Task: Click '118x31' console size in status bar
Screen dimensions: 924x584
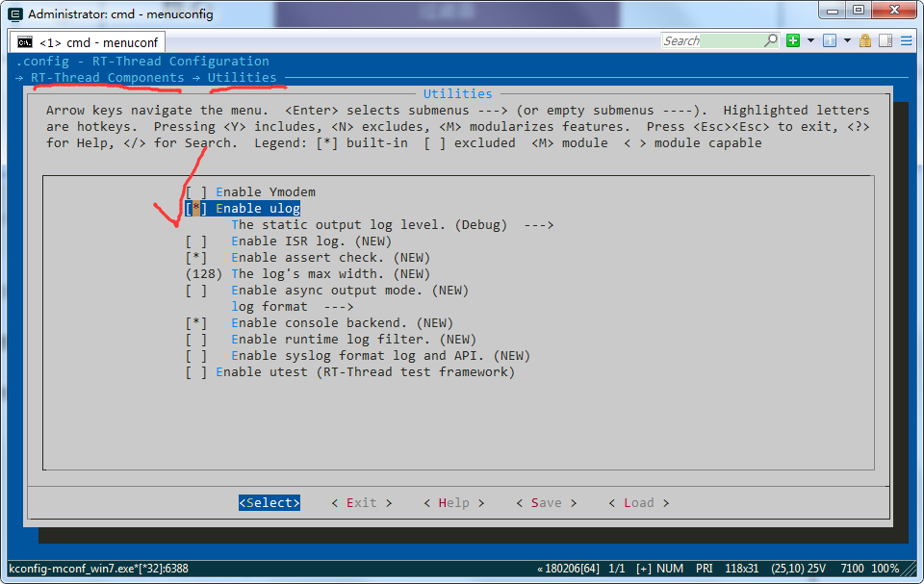Action: (741, 569)
